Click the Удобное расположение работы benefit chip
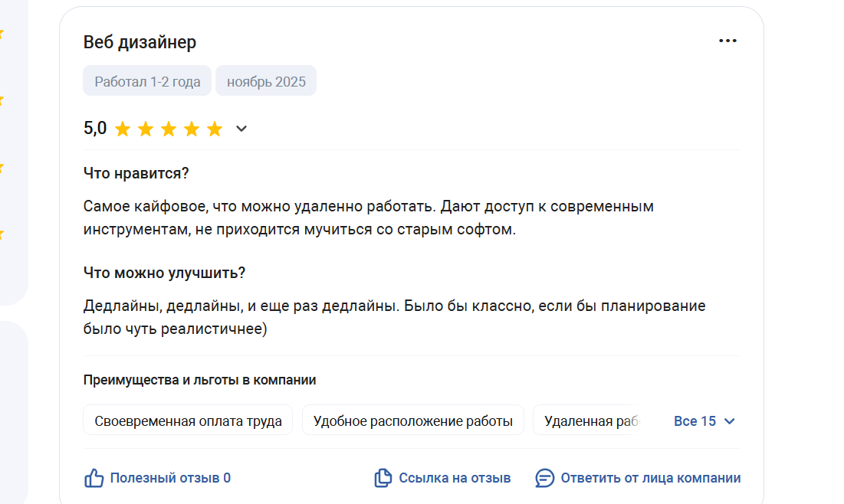 (x=412, y=421)
